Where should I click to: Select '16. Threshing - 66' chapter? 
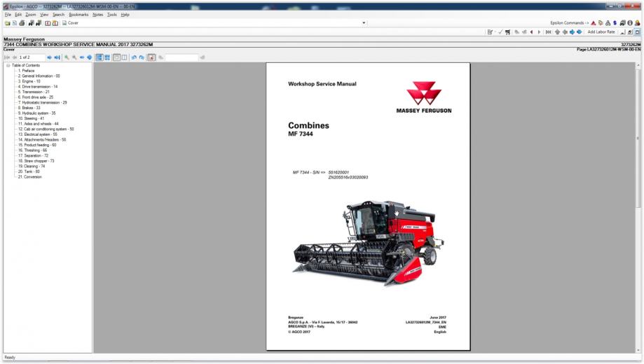[32, 150]
